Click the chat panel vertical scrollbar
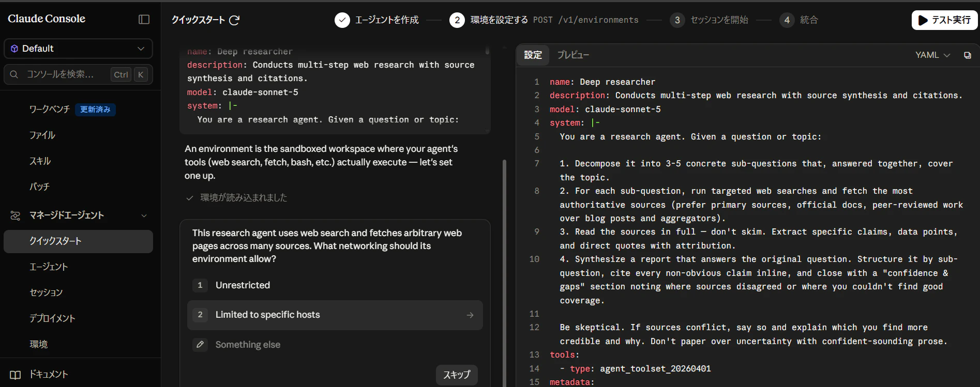 point(504,273)
